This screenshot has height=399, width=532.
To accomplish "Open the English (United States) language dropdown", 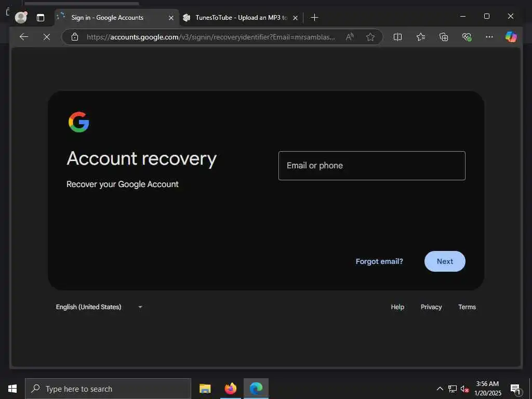I will [x=99, y=307].
